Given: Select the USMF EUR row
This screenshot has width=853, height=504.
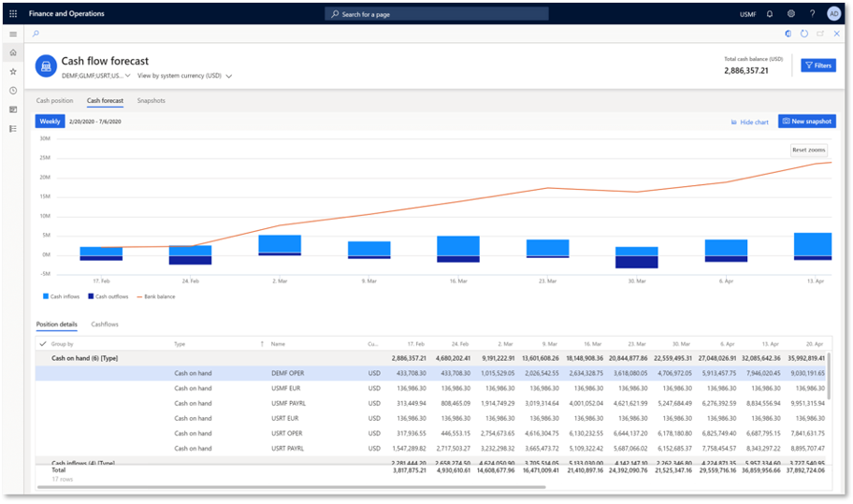Looking at the screenshot, I should click(431, 388).
